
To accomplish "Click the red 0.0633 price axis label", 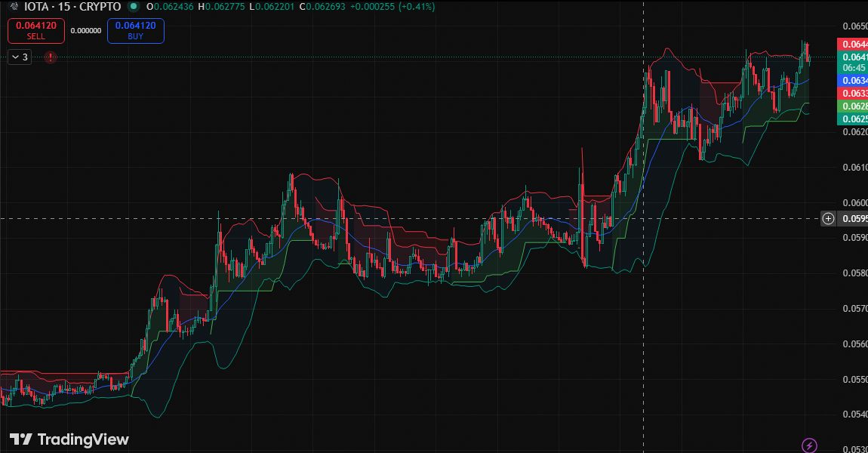I will point(853,93).
